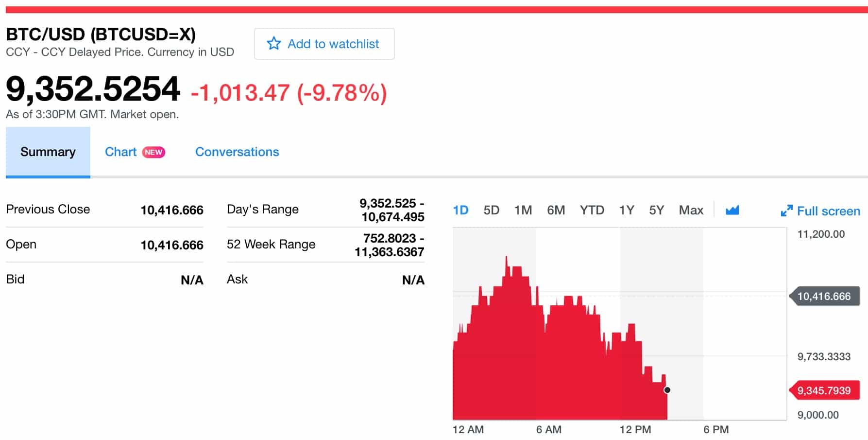Show the 6M chart range
The image size is (868, 440).
pos(556,210)
